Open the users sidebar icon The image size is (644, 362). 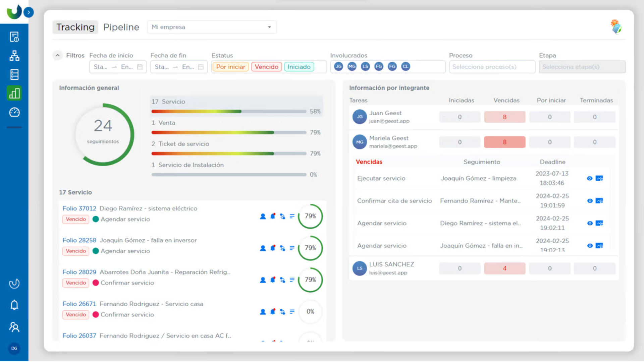(x=14, y=327)
